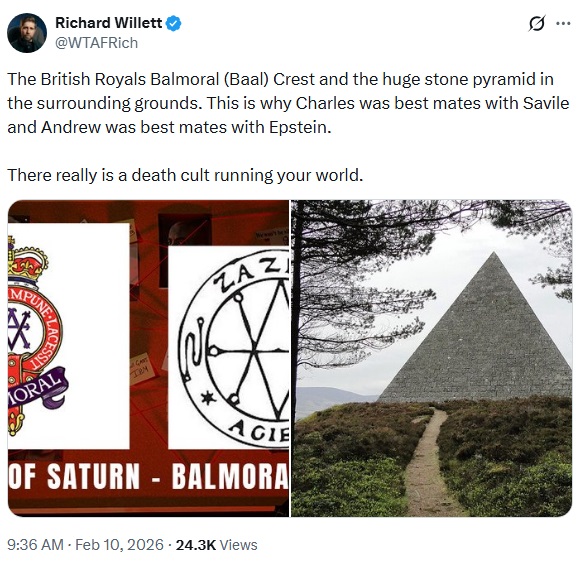Open the left Balmoral crest image
The image size is (586, 561).
click(x=148, y=358)
